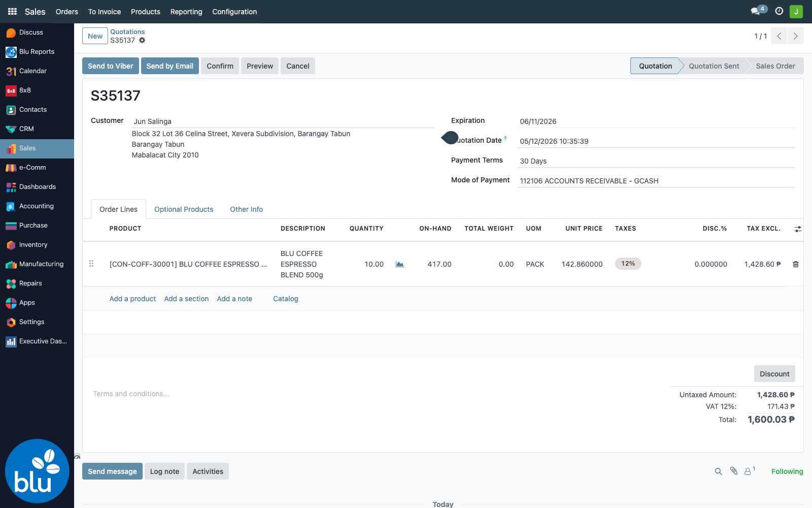Open the Discuss app in sidebar
The width and height of the screenshot is (812, 508).
(37, 33)
